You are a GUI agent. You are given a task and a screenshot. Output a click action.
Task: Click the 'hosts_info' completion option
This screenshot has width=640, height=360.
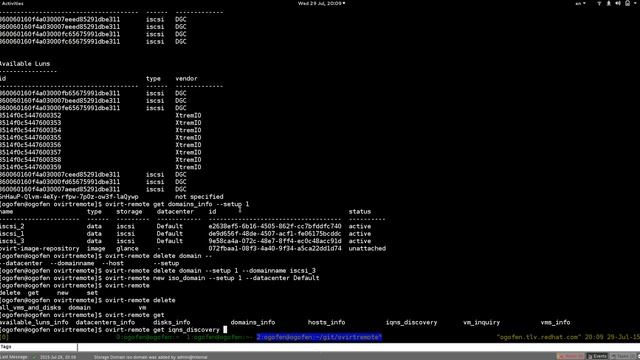326,322
